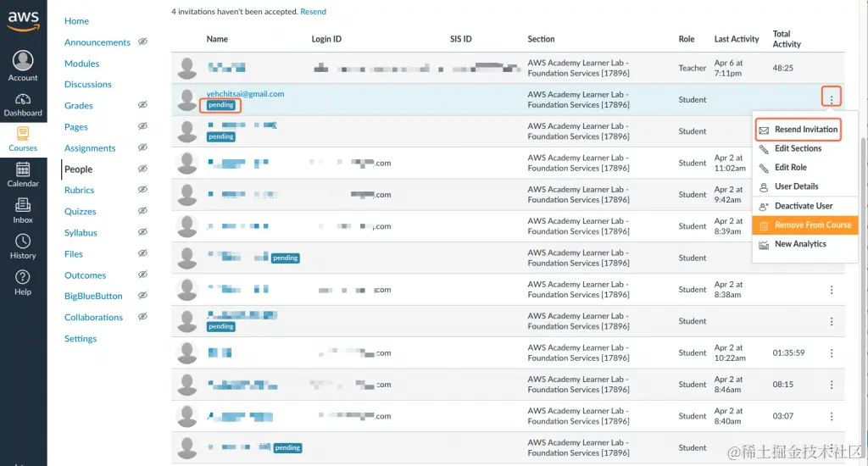Toggle visibility eye next to Announcements
This screenshot has height=466, width=868.
pyautogui.click(x=142, y=42)
